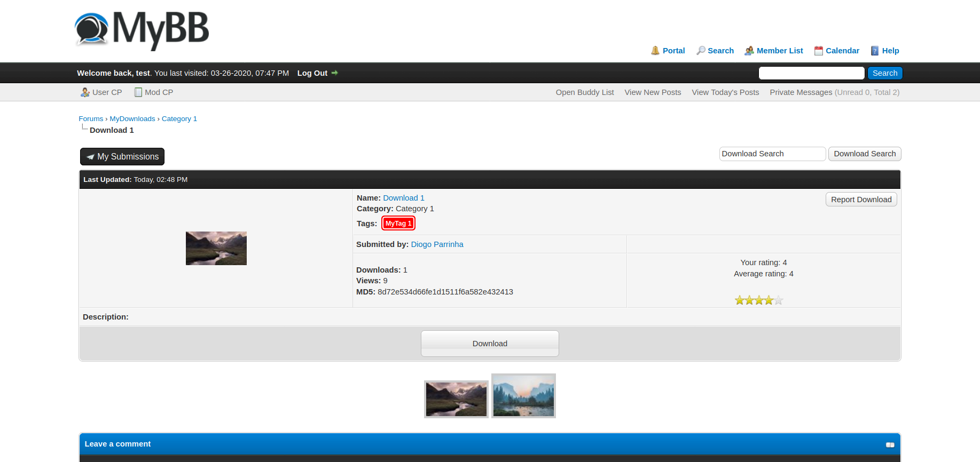This screenshot has width=980, height=462.
Task: Click the Help book icon
Action: pyautogui.click(x=875, y=51)
